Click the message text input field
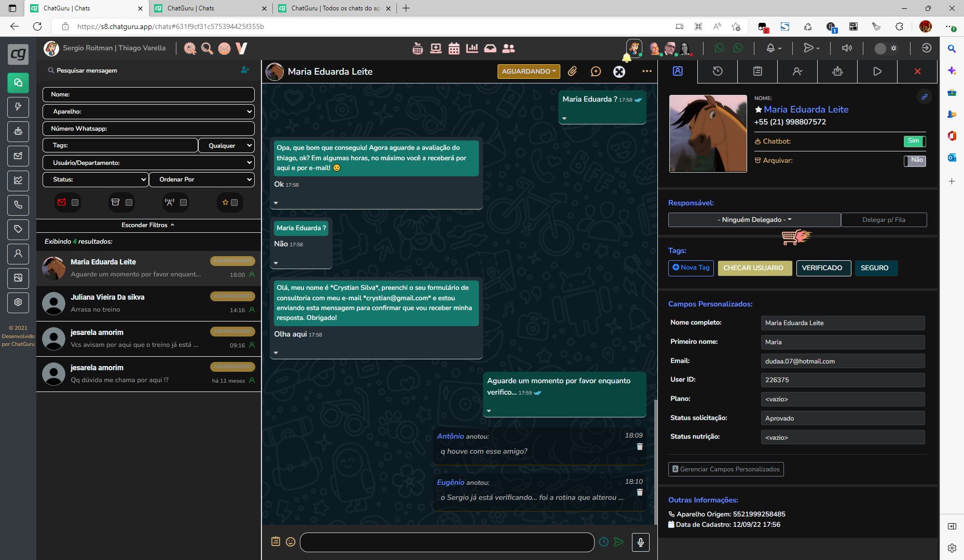The image size is (964, 560). tap(447, 542)
